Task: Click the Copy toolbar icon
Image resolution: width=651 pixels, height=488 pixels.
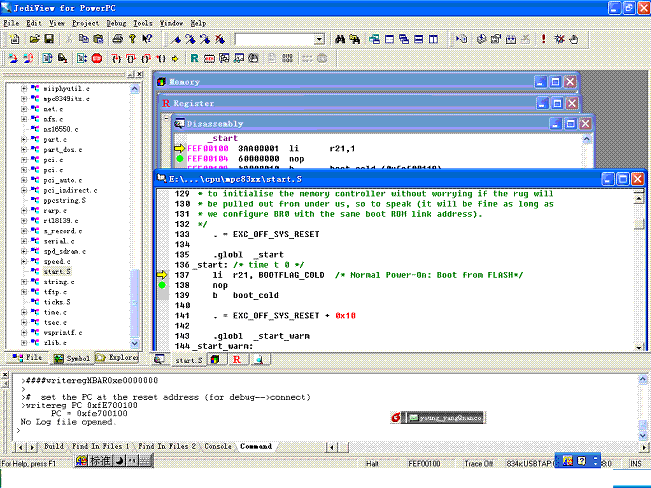Action: [84, 39]
